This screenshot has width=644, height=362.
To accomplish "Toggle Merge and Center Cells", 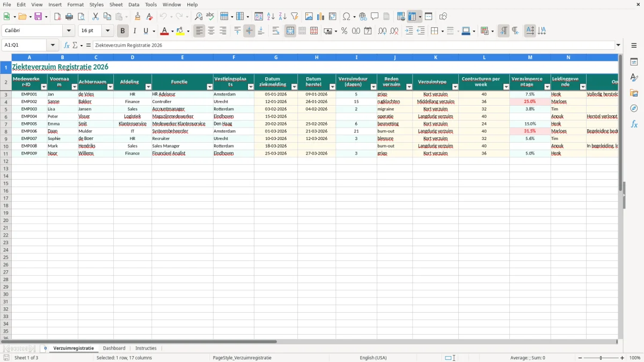I will point(290,31).
